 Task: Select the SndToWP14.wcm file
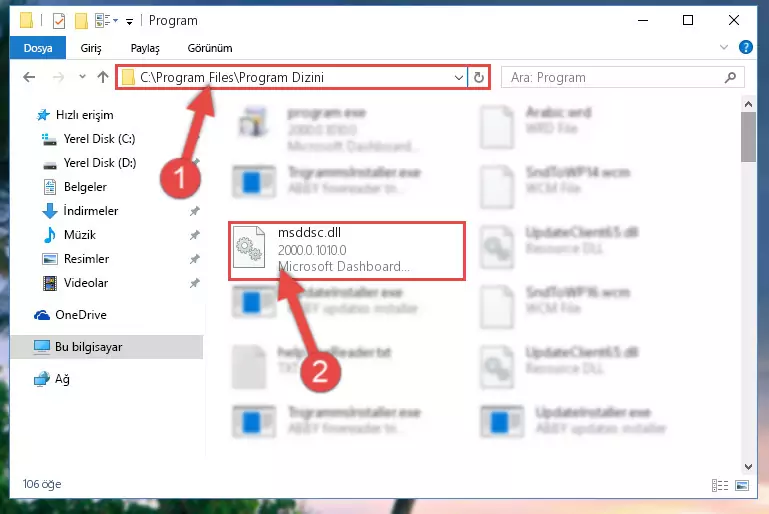tap(554, 185)
